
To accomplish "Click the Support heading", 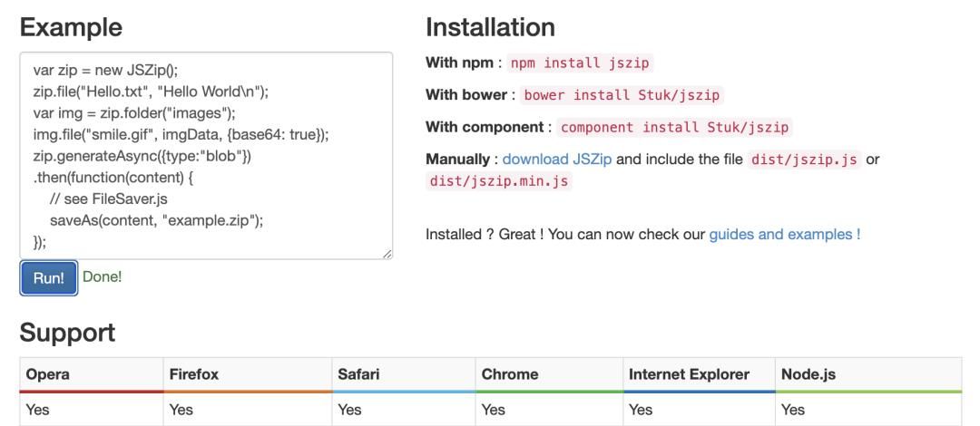I will (x=67, y=333).
